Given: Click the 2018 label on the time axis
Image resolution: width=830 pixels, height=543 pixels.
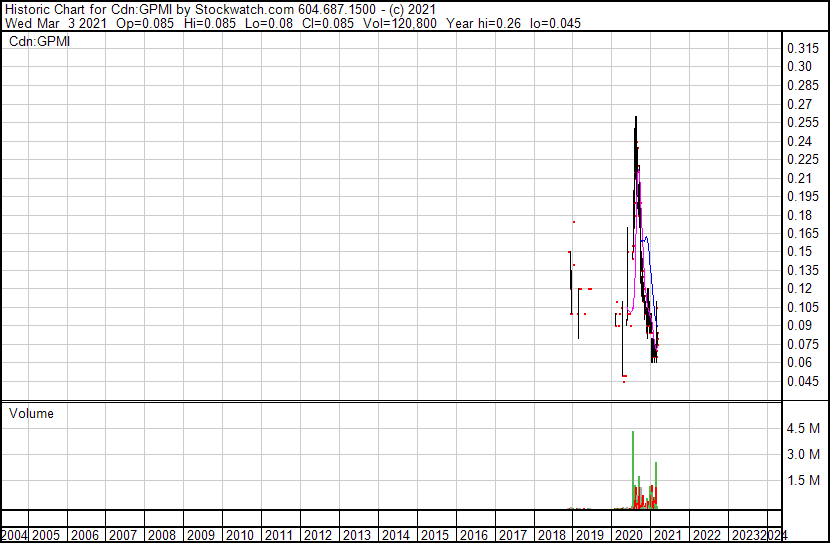Looking at the screenshot, I should click(x=552, y=535).
